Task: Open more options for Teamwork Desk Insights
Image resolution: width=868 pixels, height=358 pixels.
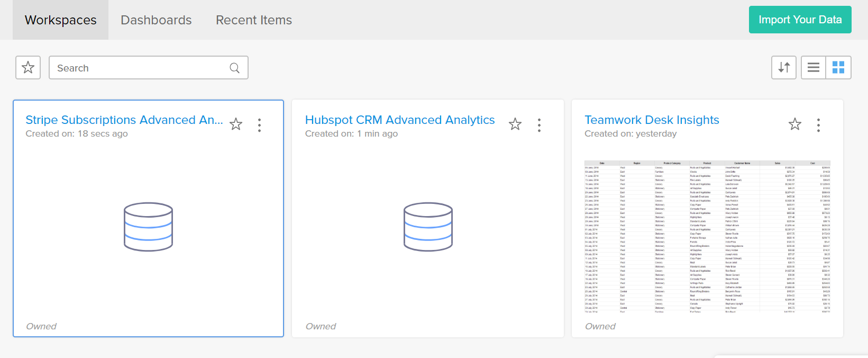Action: click(818, 125)
